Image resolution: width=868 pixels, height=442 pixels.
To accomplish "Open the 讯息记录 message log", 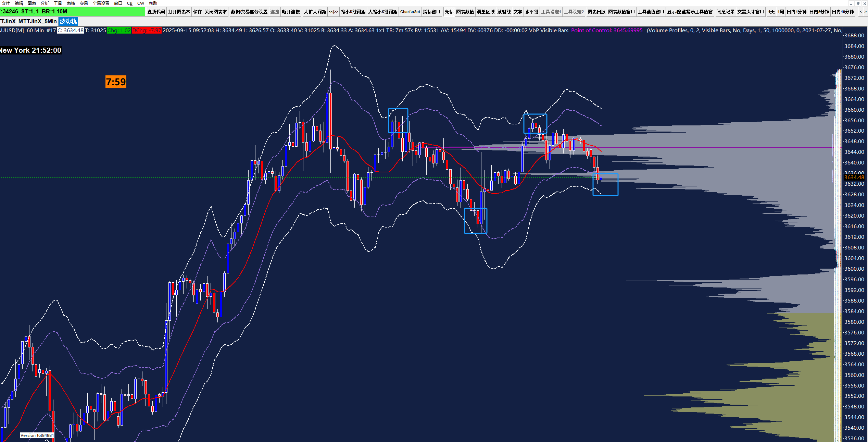I will pyautogui.click(x=726, y=12).
